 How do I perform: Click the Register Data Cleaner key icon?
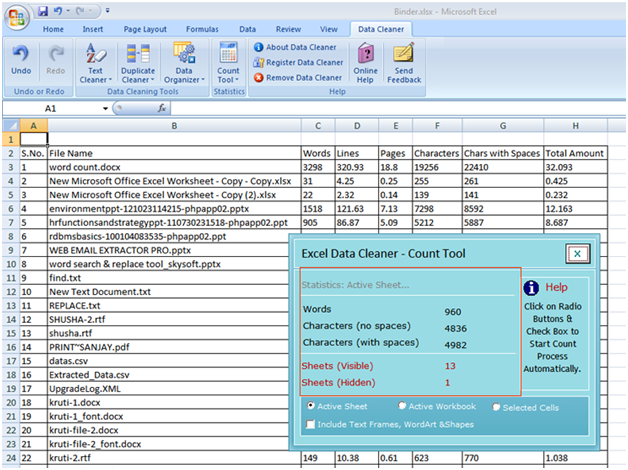click(x=259, y=62)
